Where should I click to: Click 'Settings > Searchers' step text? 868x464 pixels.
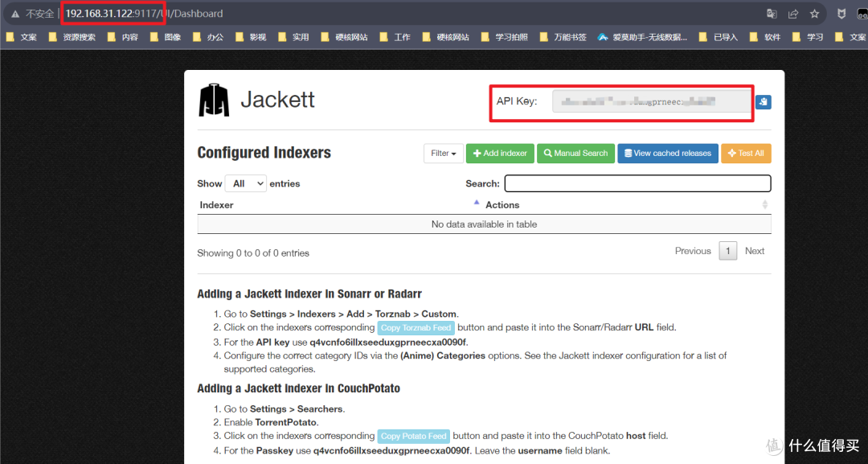[296, 409]
